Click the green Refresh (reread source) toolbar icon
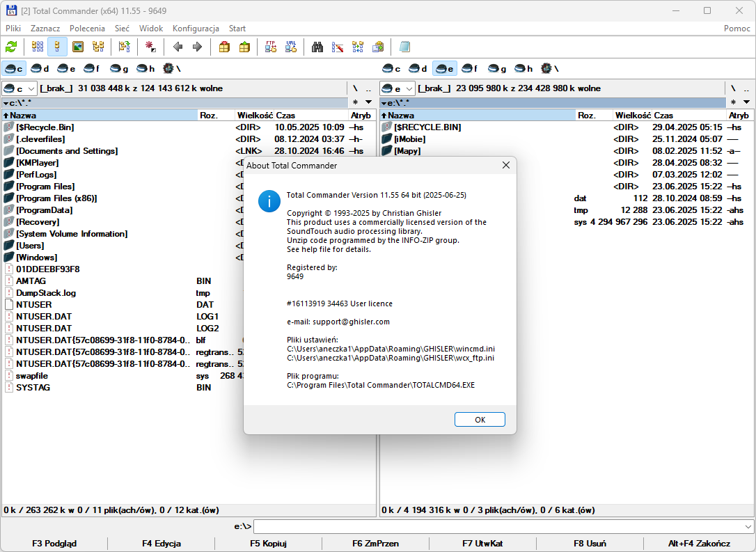Screen dimensions: 756x552 (11, 47)
